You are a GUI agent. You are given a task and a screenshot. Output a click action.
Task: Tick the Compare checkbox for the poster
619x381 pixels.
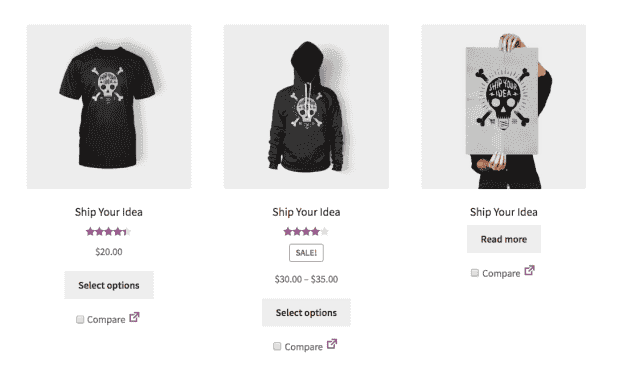(x=475, y=273)
